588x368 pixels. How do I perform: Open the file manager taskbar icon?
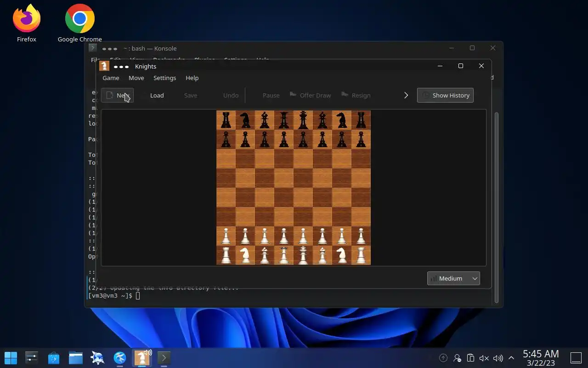[x=76, y=357]
